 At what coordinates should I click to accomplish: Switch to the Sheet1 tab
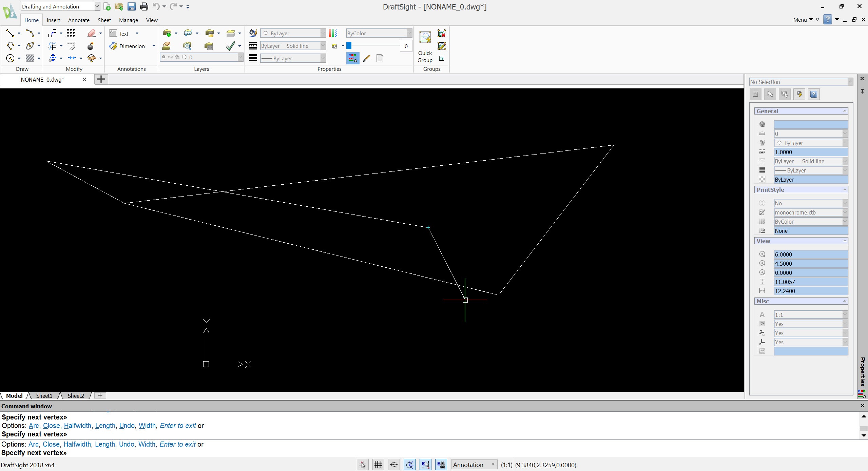click(44, 395)
